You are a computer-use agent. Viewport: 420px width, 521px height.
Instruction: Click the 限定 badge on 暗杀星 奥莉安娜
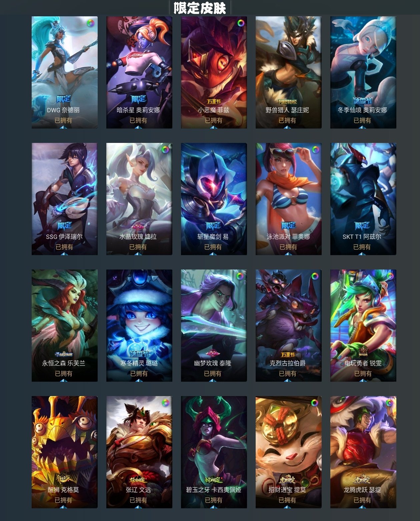[138, 99]
